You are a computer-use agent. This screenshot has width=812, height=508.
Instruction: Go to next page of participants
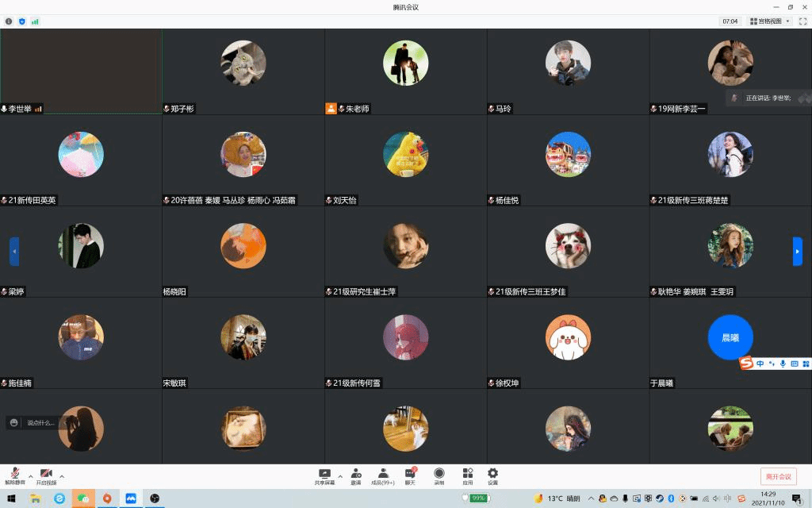tap(797, 252)
